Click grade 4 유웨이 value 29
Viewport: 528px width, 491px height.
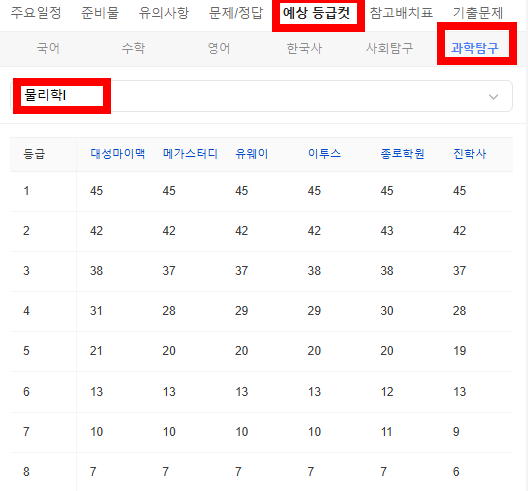click(241, 310)
